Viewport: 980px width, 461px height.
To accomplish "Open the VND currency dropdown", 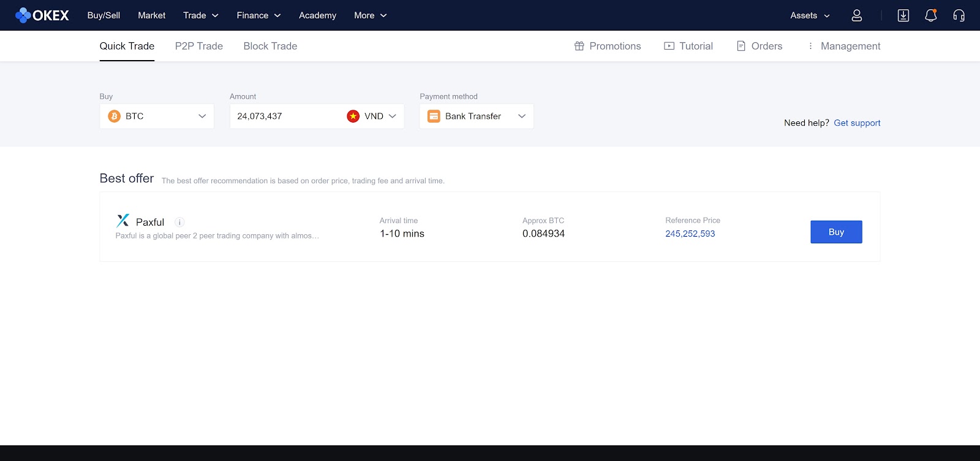I will coord(372,116).
